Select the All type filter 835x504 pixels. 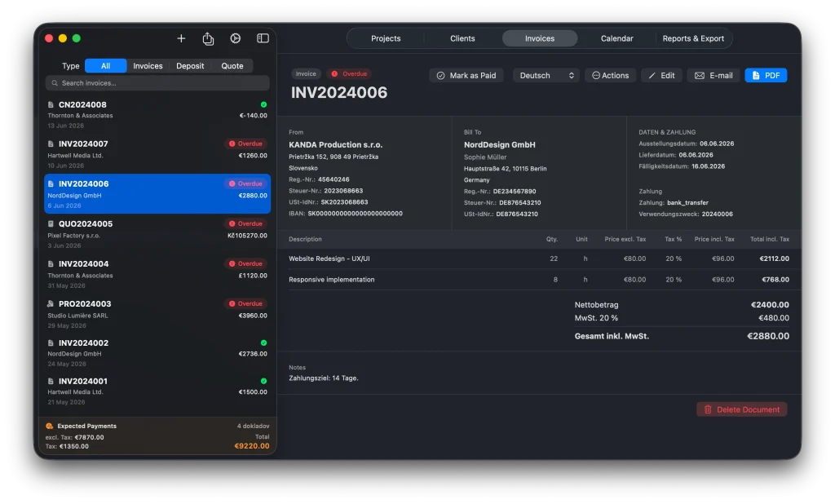tap(105, 66)
